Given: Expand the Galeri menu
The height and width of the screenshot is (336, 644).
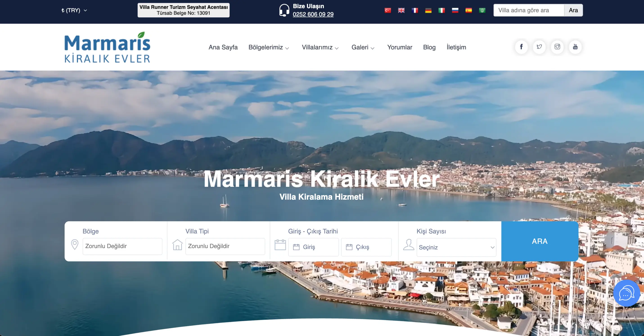Looking at the screenshot, I should coord(363,47).
